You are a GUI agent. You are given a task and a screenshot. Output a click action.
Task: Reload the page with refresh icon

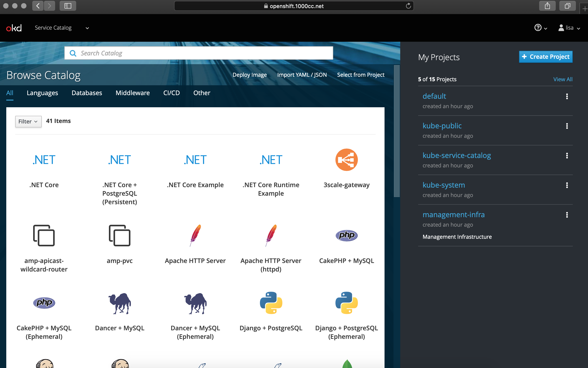click(409, 6)
